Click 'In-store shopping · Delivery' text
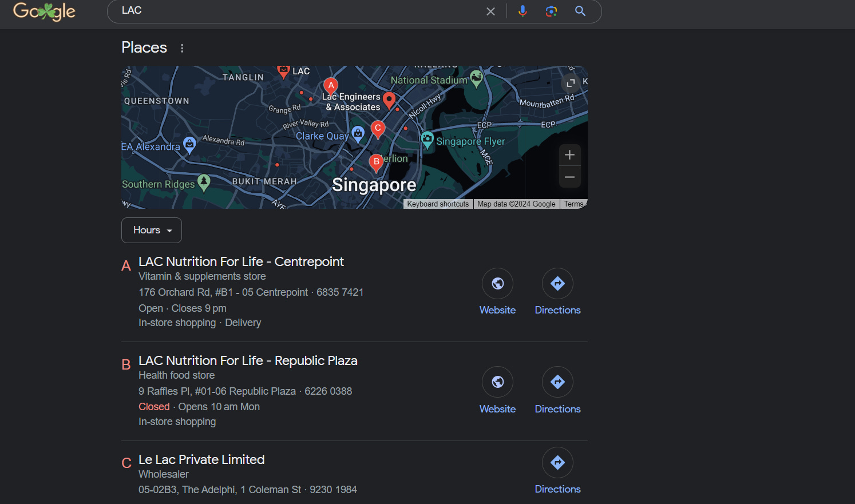 (x=200, y=323)
